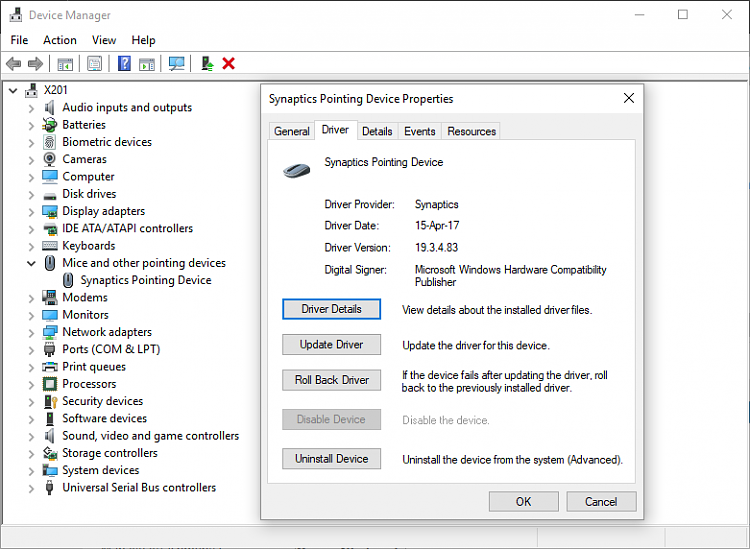Click the Roll Back Driver button
The width and height of the screenshot is (750, 549).
(331, 380)
